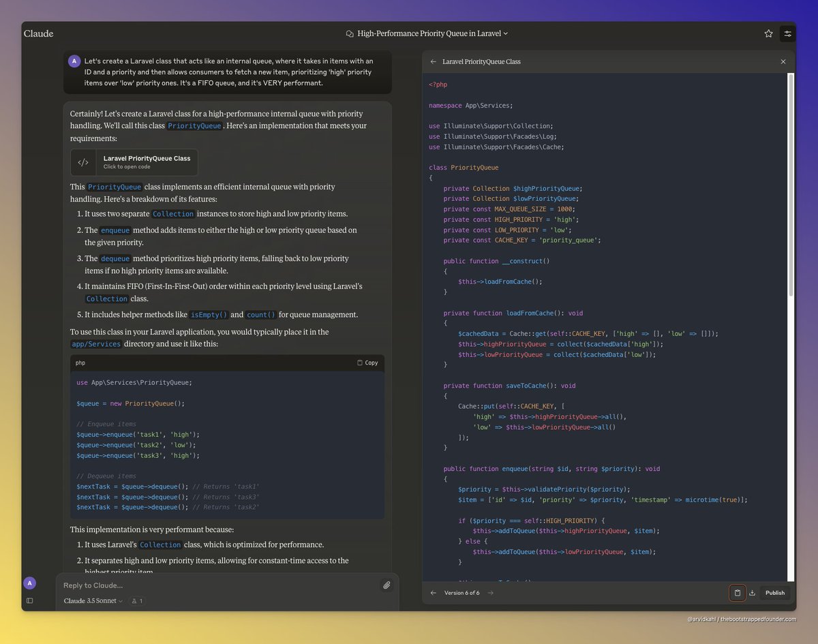Click '$queue = new PriorityQueue();' in usage example

130,403
